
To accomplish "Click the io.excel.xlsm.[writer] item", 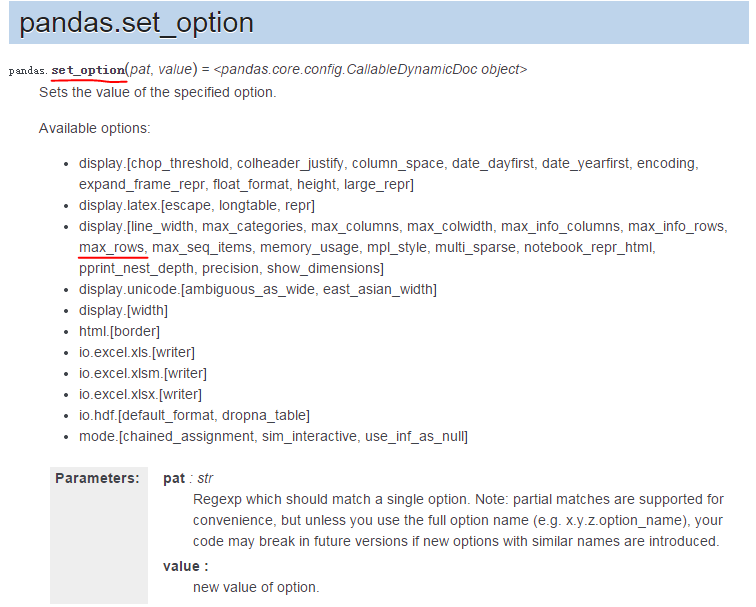I will [x=143, y=373].
